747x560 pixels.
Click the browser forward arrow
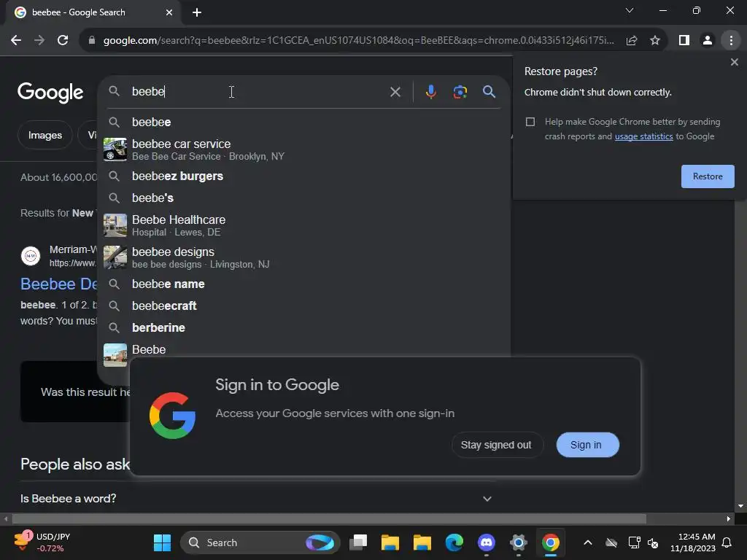[39, 41]
